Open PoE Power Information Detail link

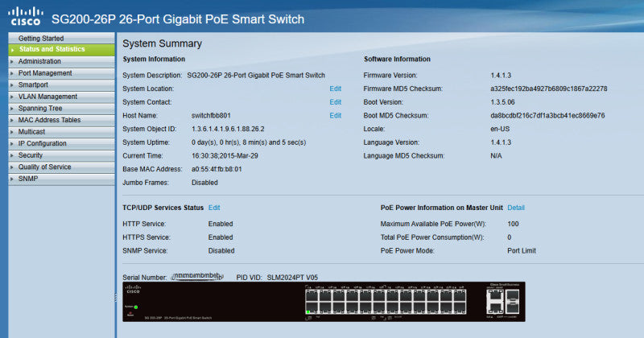tap(516, 208)
